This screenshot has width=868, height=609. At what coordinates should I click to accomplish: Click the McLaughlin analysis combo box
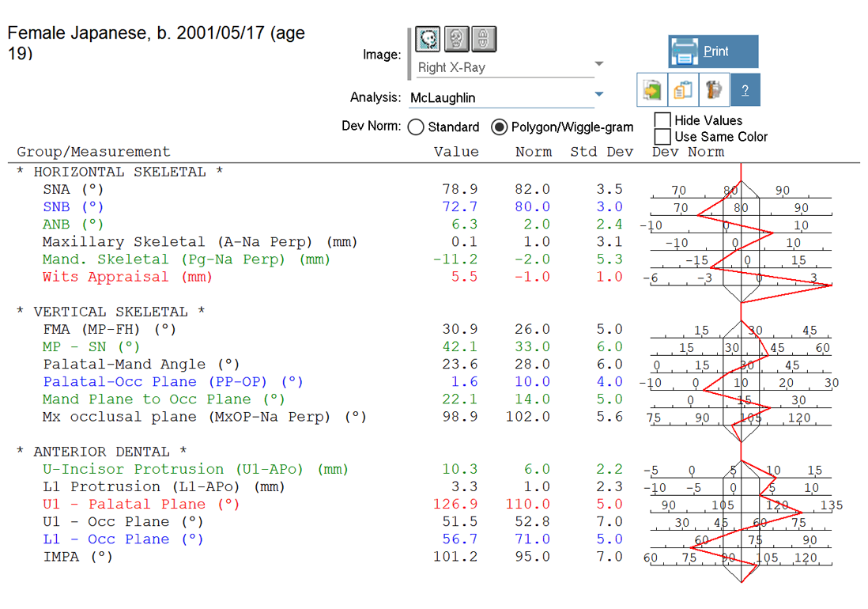[498, 98]
